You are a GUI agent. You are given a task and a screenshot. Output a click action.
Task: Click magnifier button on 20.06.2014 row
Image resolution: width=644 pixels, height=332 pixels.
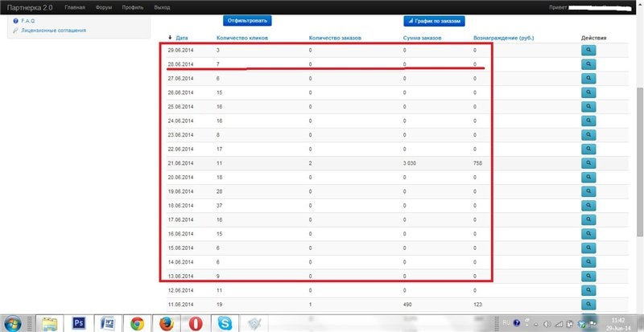(588, 178)
